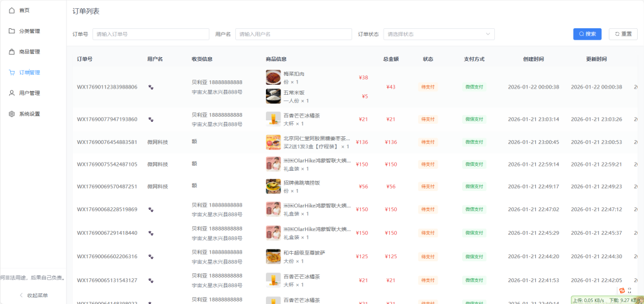Click the 重置 reset button
644x304 pixels.
click(x=623, y=34)
